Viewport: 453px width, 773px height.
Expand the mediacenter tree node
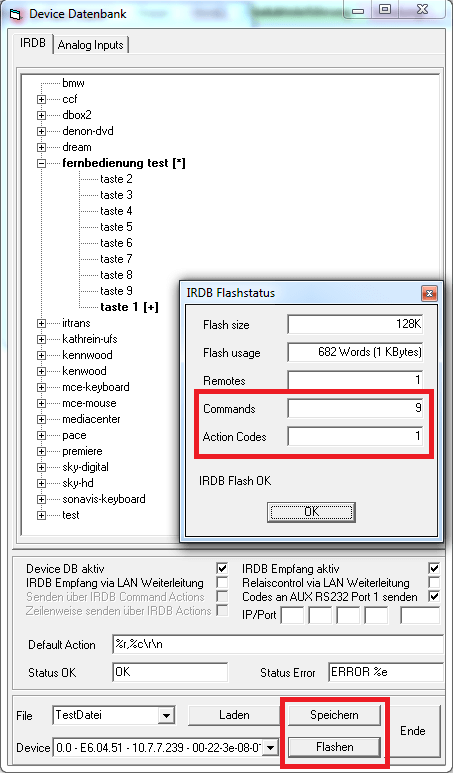(41, 420)
